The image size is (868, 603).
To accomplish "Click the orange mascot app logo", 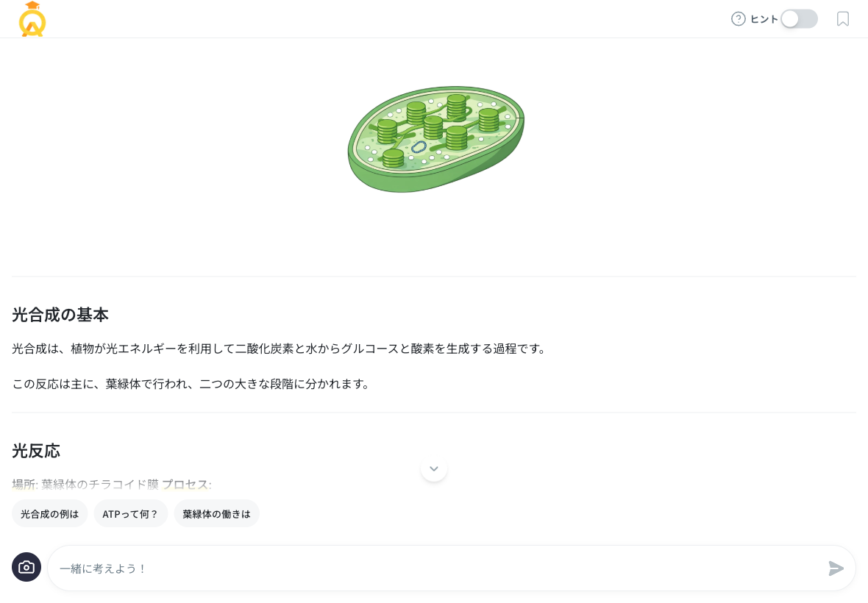I will point(32,19).
